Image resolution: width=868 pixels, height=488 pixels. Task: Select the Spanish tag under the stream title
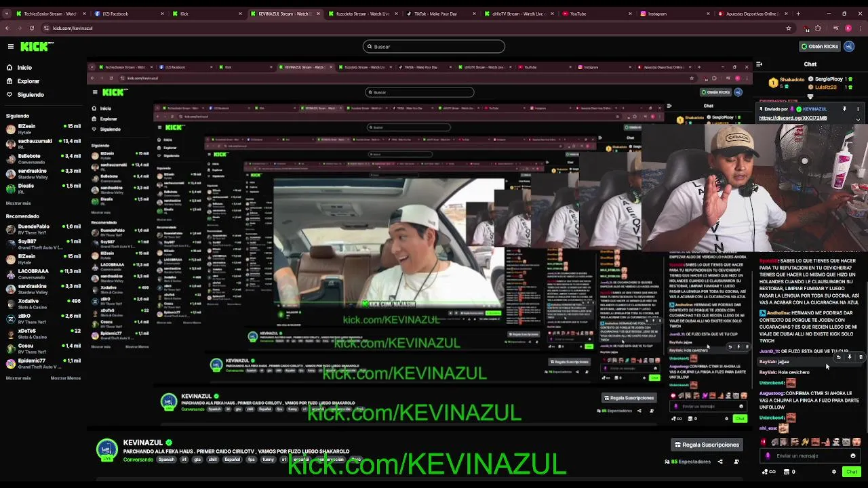click(167, 460)
